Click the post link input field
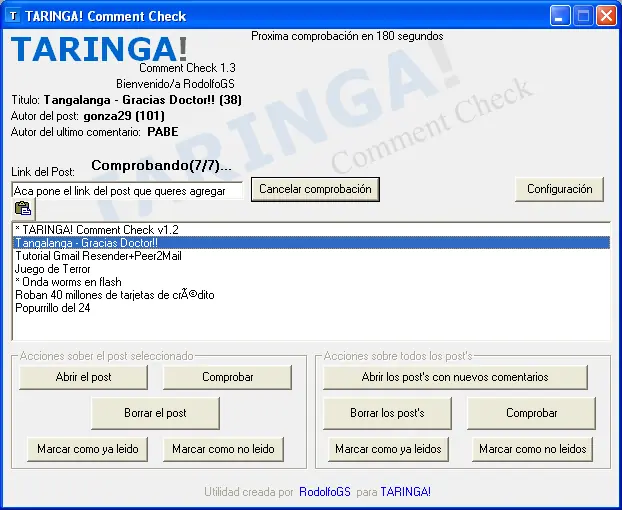 pos(127,191)
